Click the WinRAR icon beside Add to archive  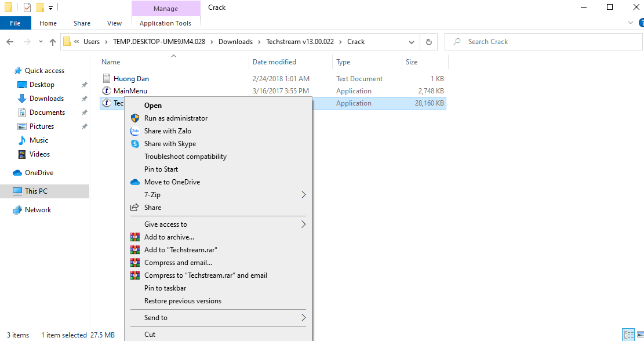point(135,237)
